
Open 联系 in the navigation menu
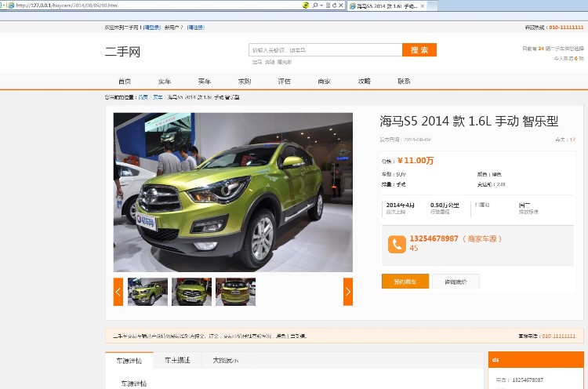(x=404, y=81)
